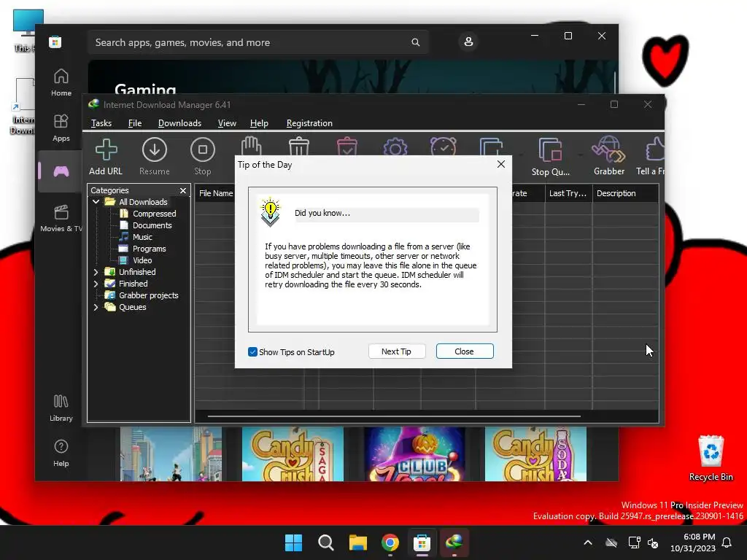Click the Resume download toolbar icon

pos(155,150)
